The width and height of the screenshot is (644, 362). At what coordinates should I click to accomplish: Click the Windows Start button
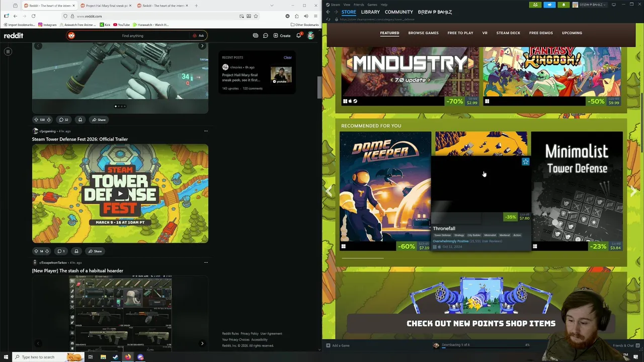6,357
